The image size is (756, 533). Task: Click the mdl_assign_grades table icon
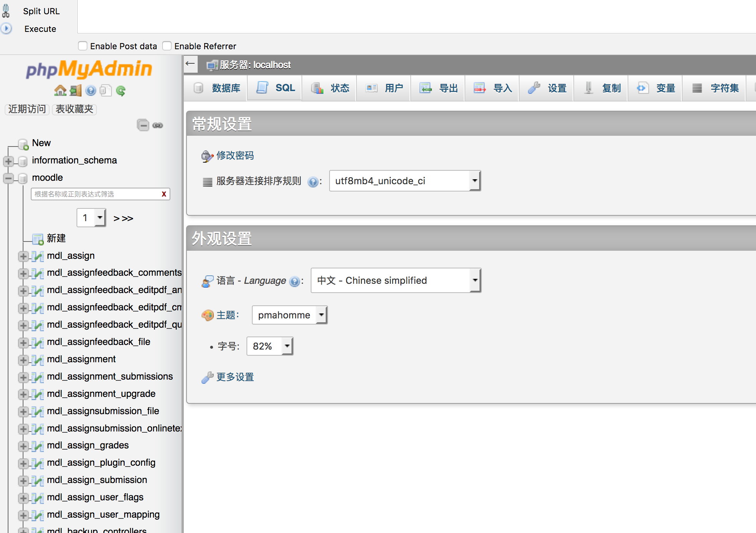38,446
